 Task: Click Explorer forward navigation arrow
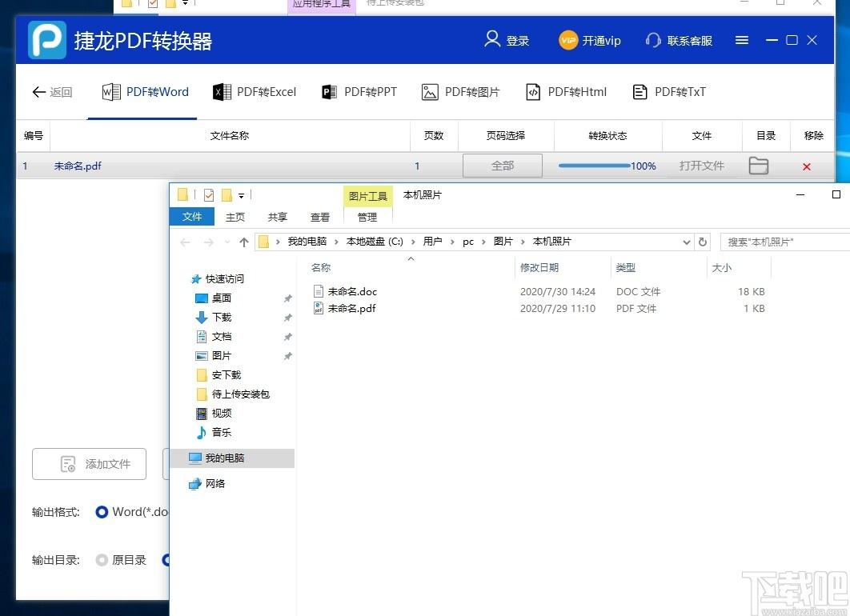point(209,242)
